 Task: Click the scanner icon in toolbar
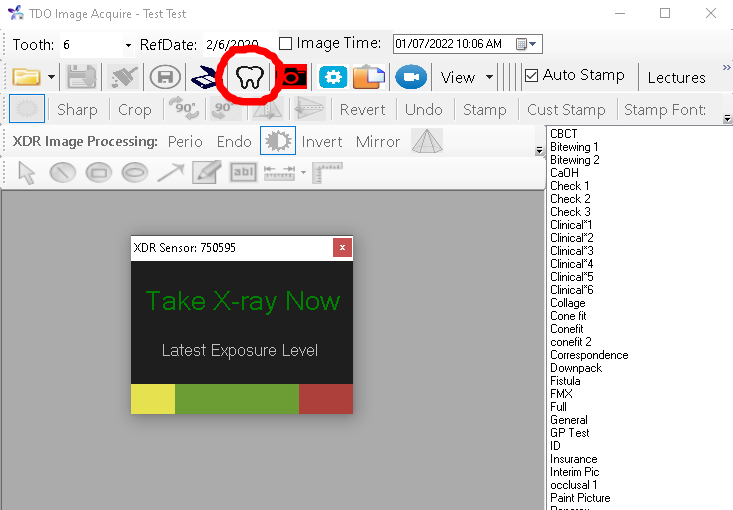click(205, 77)
